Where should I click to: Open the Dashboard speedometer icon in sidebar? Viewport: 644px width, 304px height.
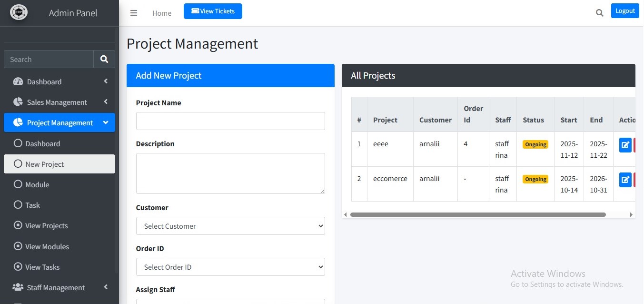[17, 81]
